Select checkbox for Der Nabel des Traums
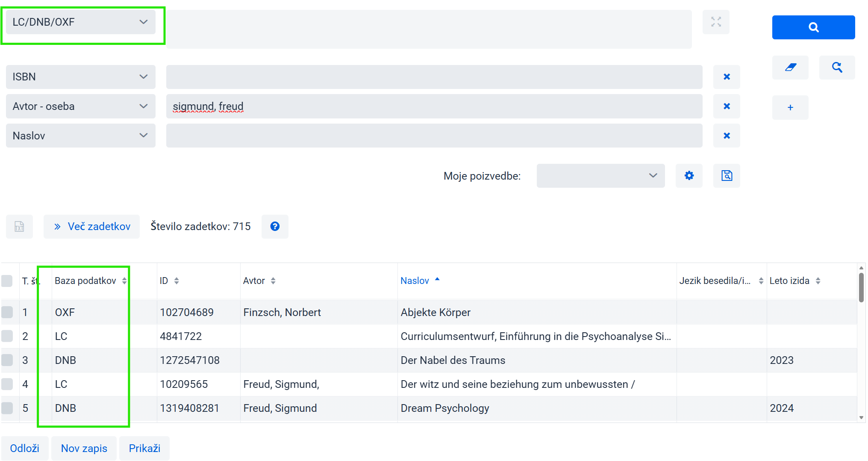868x461 pixels. [7, 360]
